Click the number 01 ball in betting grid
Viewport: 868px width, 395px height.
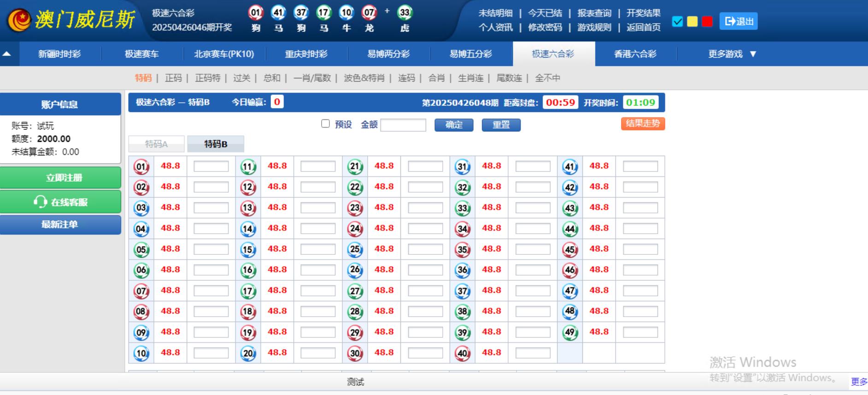141,166
